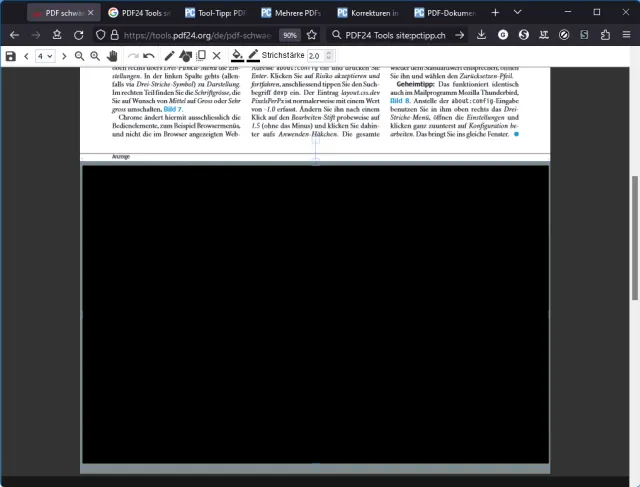Expand the list all tabs chevron
640x487 pixels.
pos(518,13)
